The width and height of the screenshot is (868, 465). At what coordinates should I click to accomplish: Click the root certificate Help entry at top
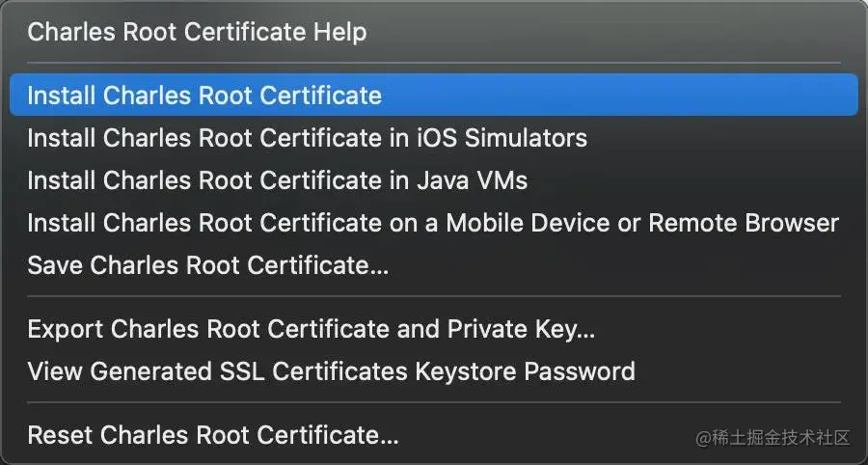[433, 32]
